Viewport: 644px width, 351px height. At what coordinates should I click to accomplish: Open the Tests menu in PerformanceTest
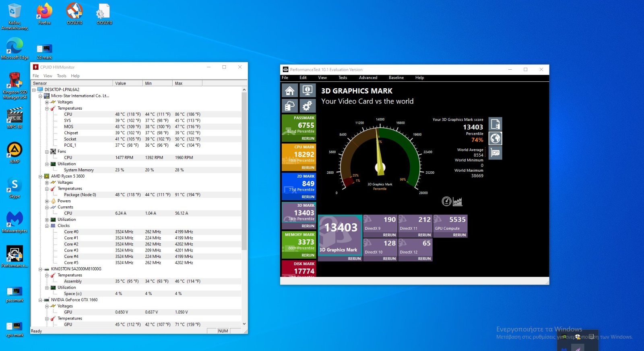343,78
